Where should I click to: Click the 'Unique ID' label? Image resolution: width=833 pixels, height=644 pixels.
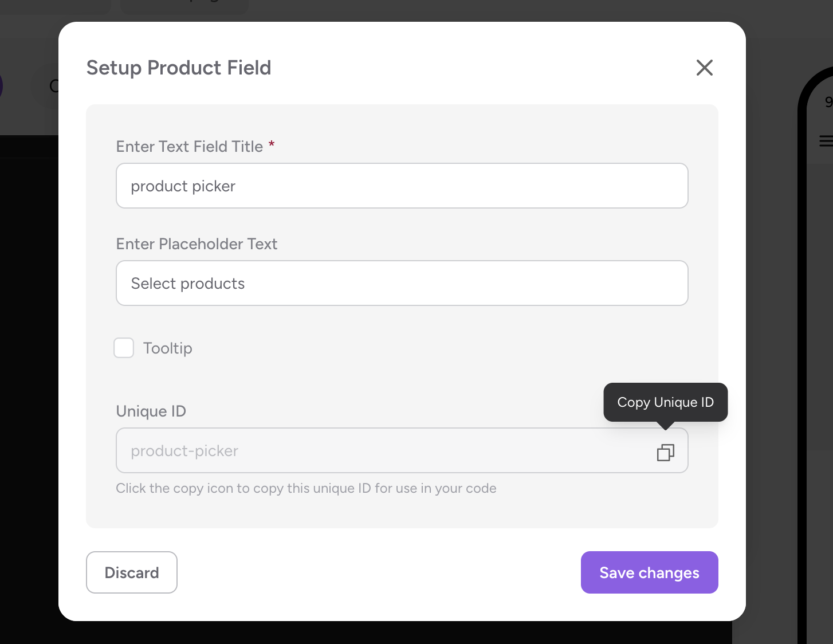[x=151, y=411]
